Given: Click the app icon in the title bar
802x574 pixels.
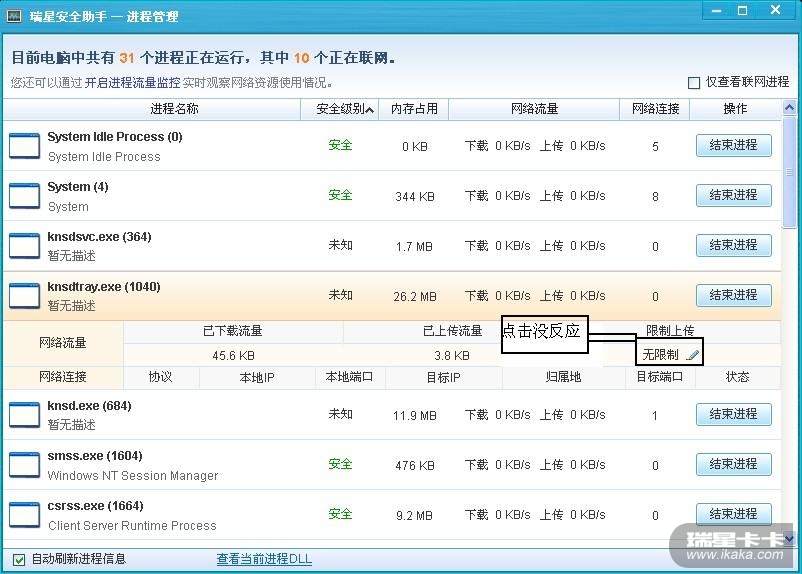Looking at the screenshot, I should click(14, 16).
